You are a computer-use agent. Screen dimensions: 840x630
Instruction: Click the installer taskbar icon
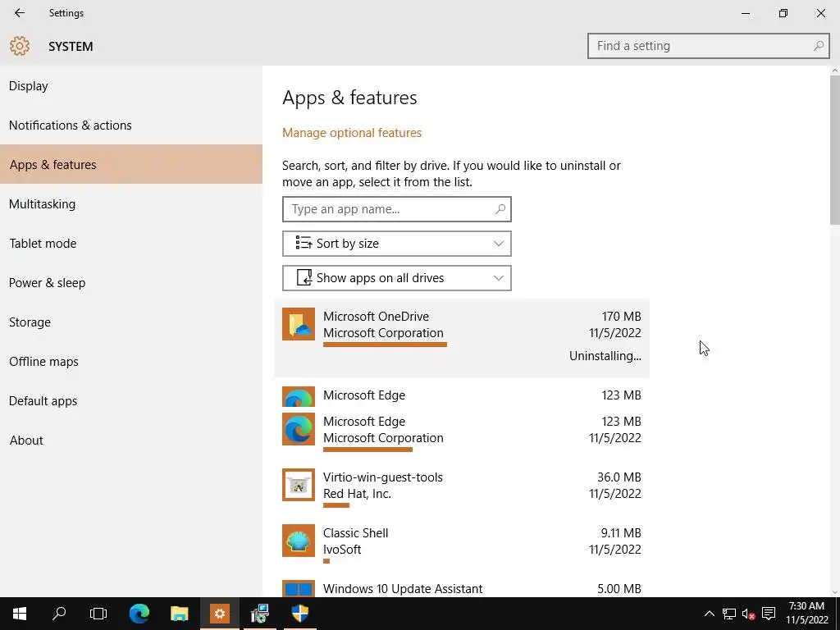[260, 614]
